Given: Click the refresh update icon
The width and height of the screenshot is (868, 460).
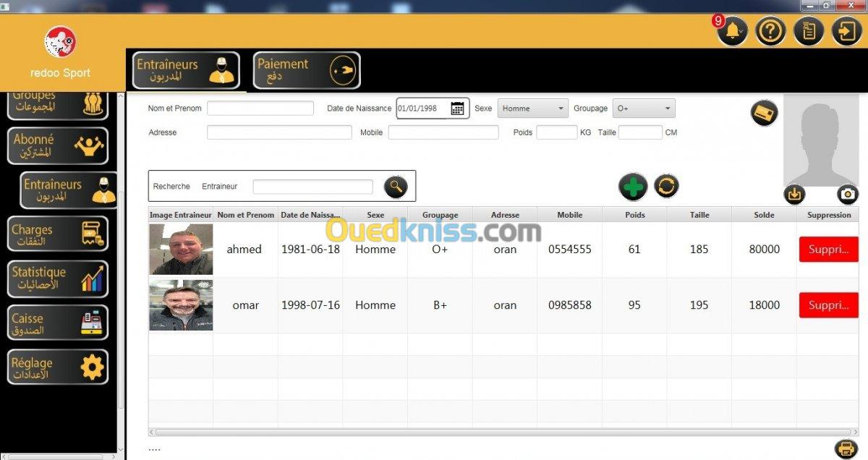Looking at the screenshot, I should [x=666, y=186].
